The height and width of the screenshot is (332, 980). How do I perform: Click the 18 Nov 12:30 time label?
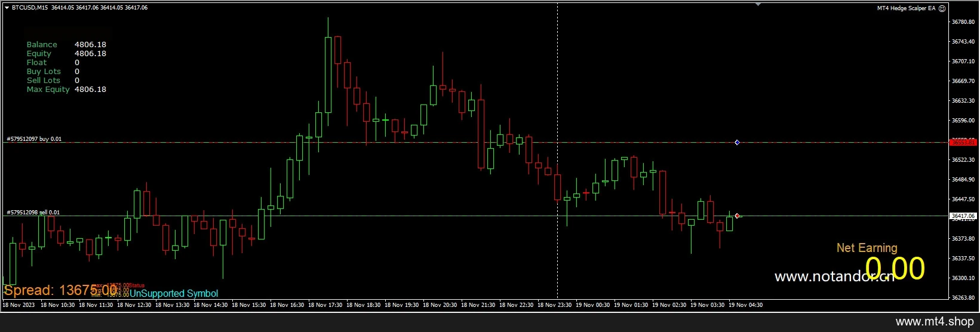[134, 305]
